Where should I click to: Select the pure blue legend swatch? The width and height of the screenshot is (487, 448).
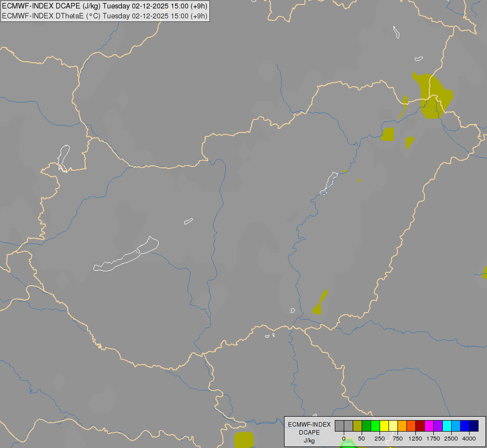(465, 426)
